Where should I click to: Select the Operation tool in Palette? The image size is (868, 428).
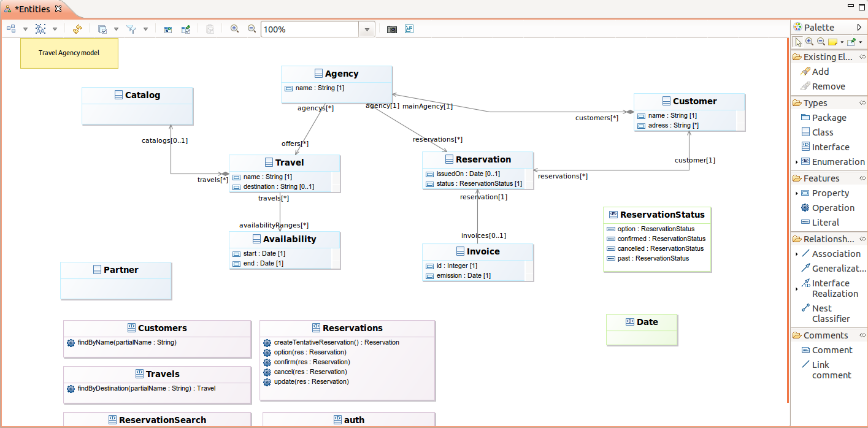point(828,208)
